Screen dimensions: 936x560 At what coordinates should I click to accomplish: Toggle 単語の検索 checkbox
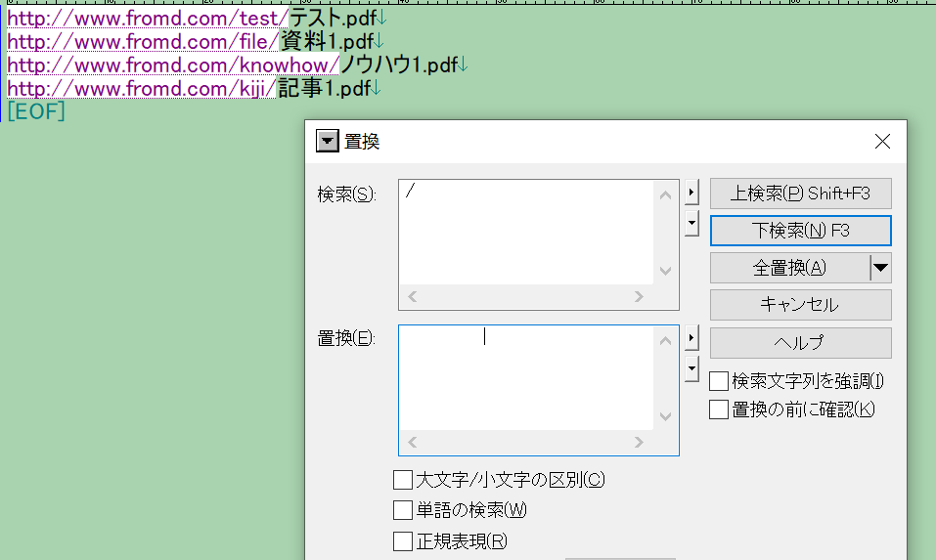tap(403, 510)
